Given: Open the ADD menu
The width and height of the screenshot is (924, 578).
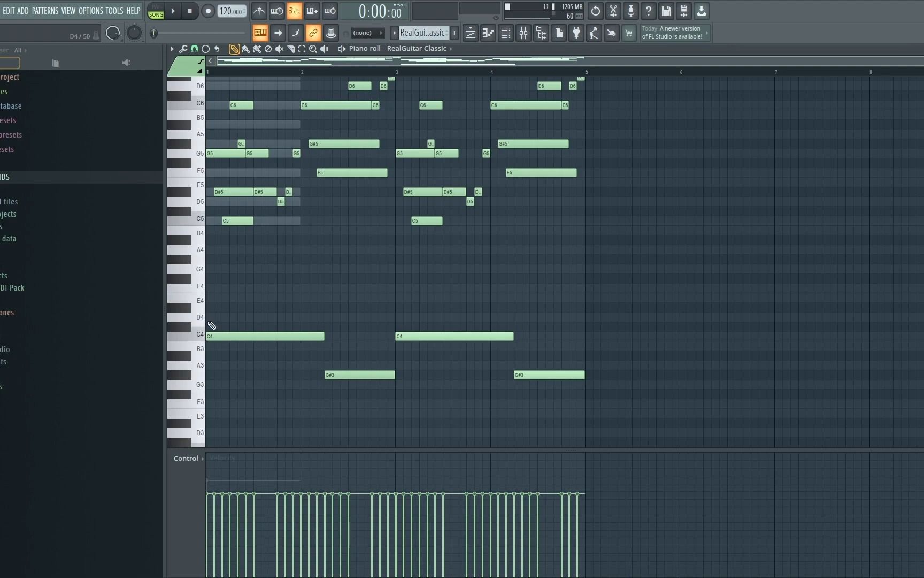Looking at the screenshot, I should [23, 11].
